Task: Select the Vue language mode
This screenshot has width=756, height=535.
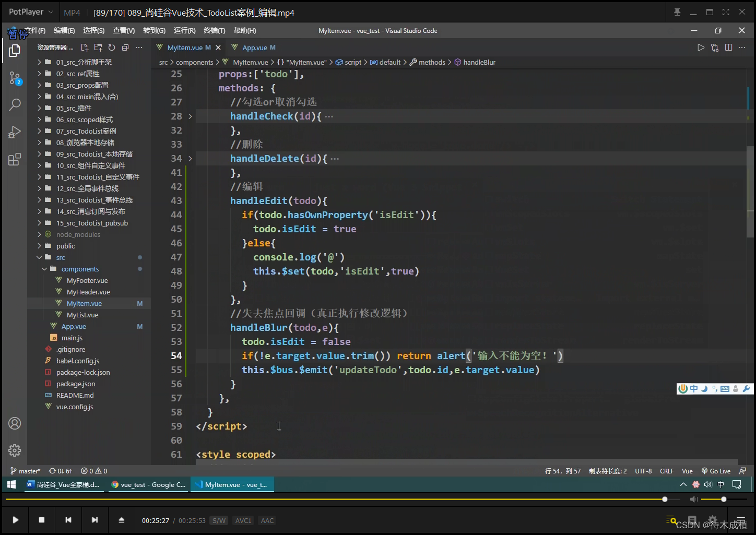Action: [687, 471]
